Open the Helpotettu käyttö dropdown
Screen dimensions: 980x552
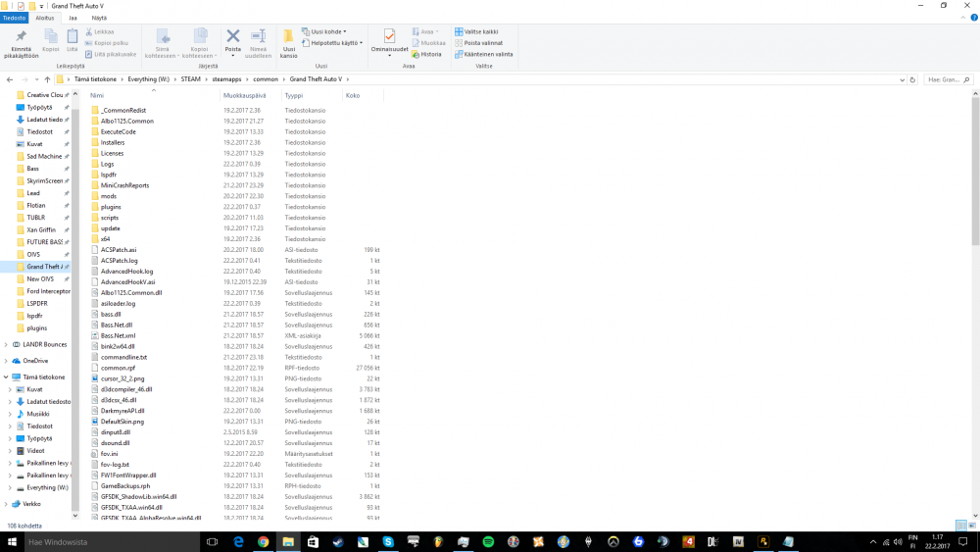(x=332, y=43)
